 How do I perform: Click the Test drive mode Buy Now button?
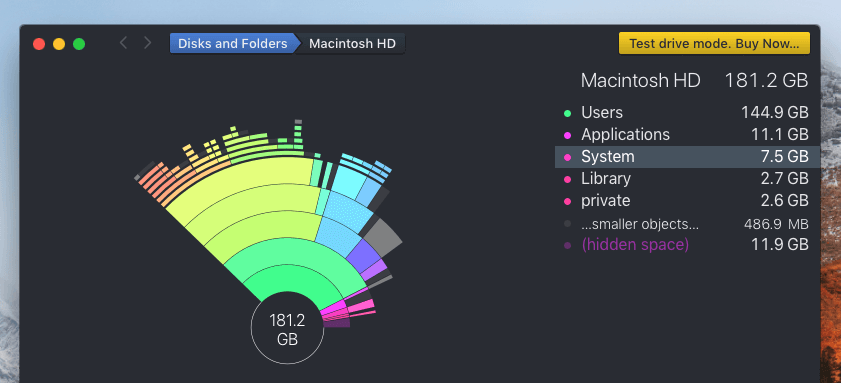point(714,43)
